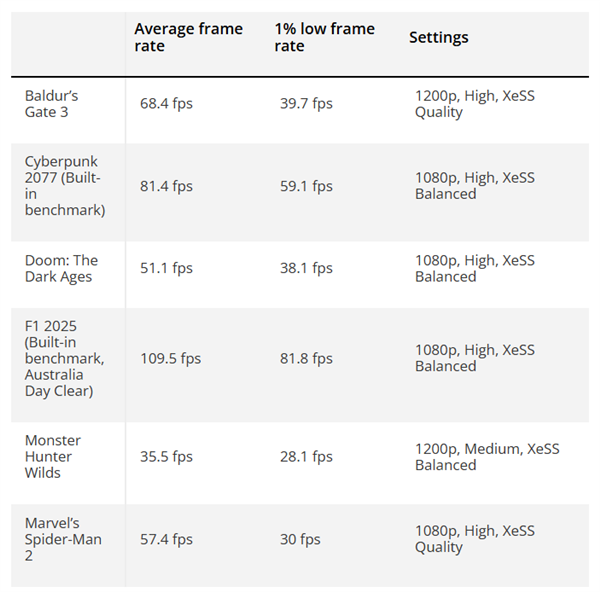Select the 109.5 fps average cell
Viewport: 600px width, 592px height.
click(170, 358)
